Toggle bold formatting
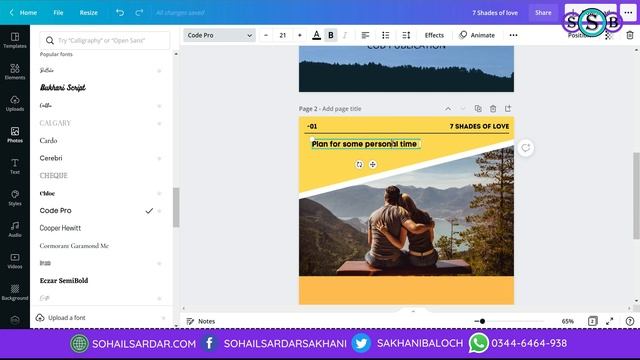Image resolution: width=640 pixels, height=360 pixels. click(331, 35)
